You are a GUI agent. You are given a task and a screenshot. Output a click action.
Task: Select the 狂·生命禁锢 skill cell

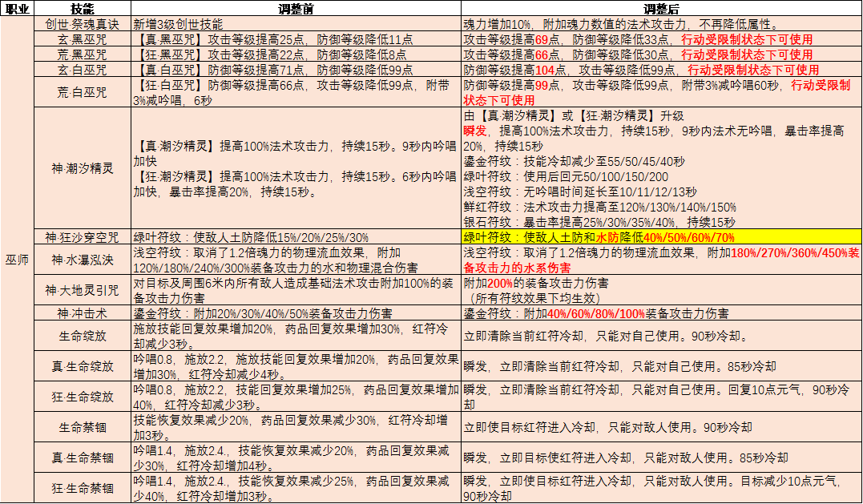[83, 488]
